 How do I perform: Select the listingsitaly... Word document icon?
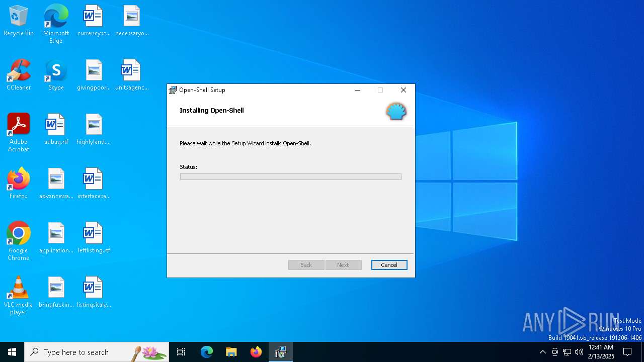pos(94,293)
